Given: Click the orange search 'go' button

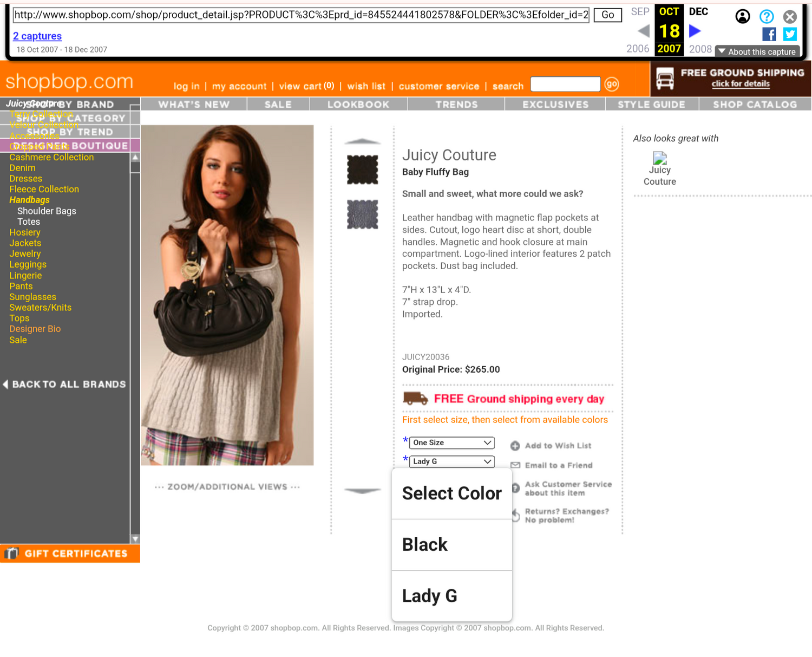Looking at the screenshot, I should pos(612,84).
